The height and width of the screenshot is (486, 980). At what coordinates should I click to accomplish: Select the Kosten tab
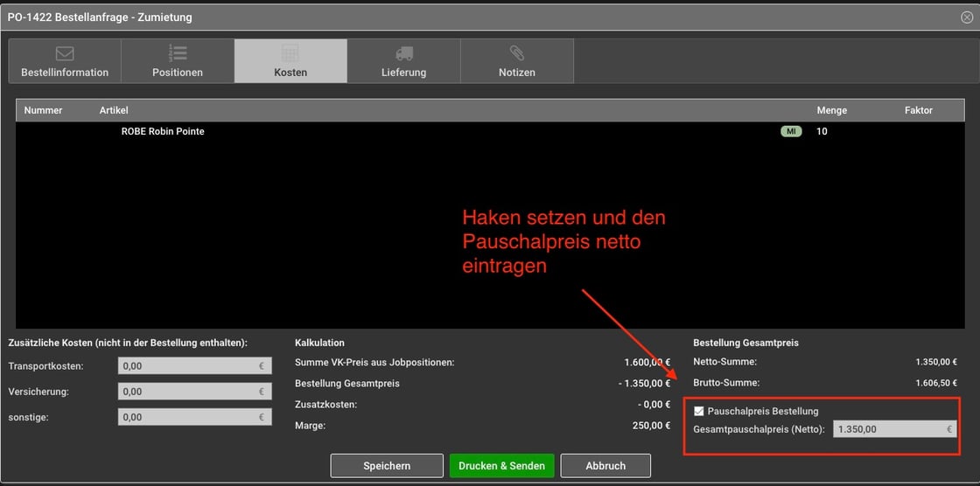click(x=290, y=61)
